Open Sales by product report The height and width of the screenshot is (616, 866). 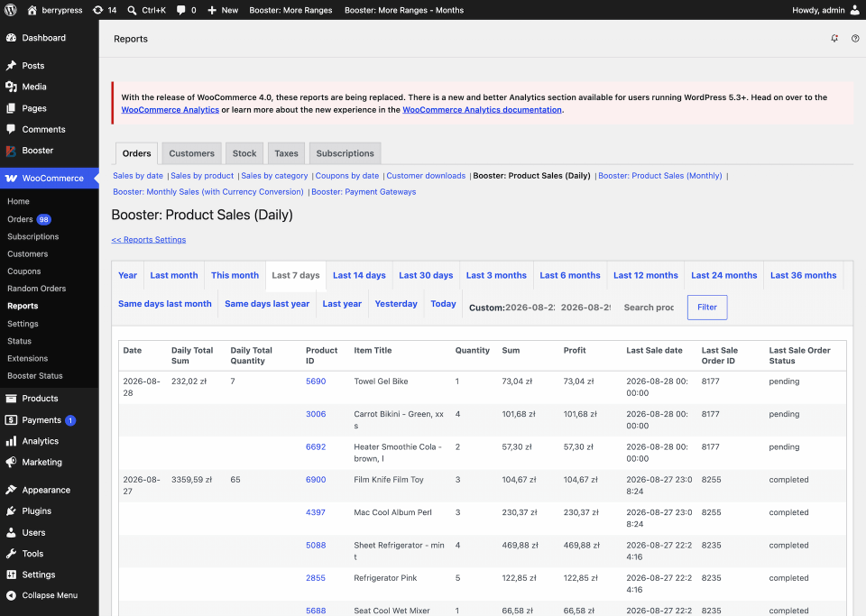click(202, 176)
